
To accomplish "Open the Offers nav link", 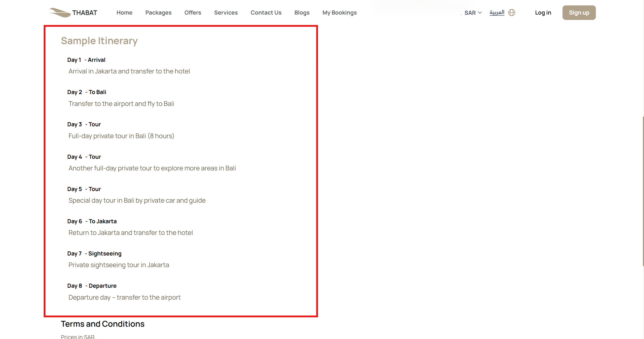I will pyautogui.click(x=193, y=13).
